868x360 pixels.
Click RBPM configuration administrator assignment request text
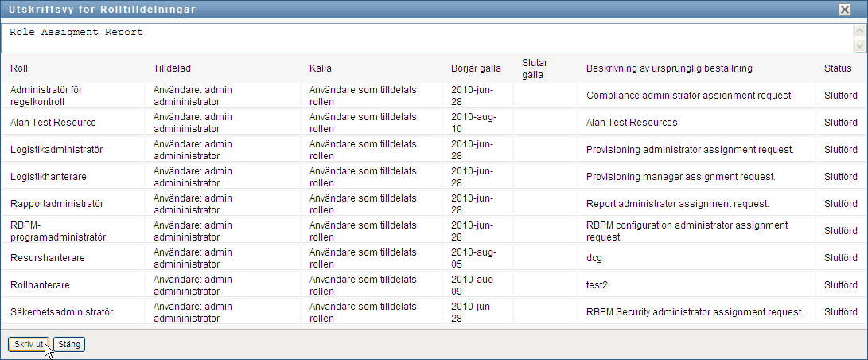click(687, 231)
